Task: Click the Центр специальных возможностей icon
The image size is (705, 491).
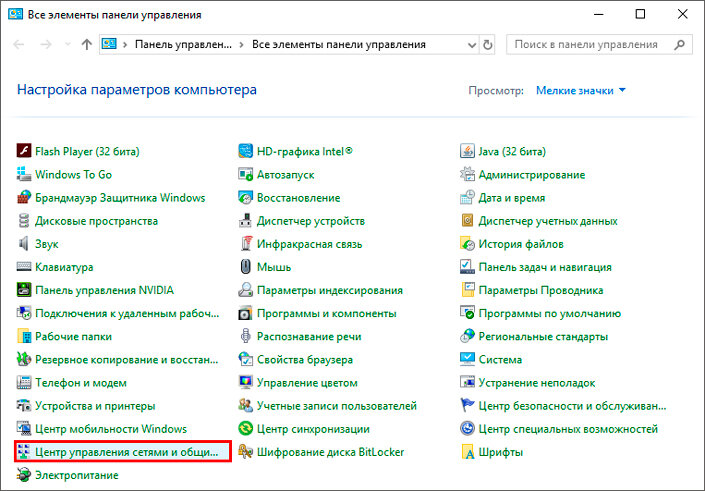Action: point(467,429)
